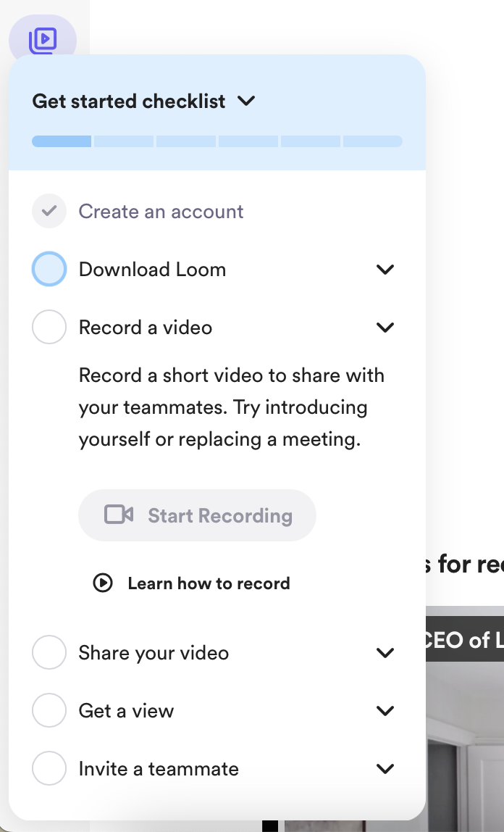The height and width of the screenshot is (832, 504).
Task: Click the camera icon in Start Recording
Action: [x=119, y=515]
